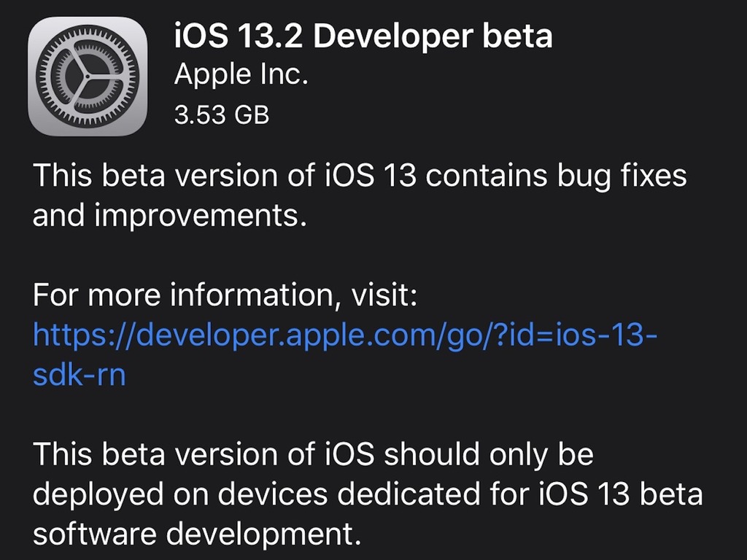The image size is (747, 560).
Task: Tap the Settings gear update icon
Action: point(88,76)
